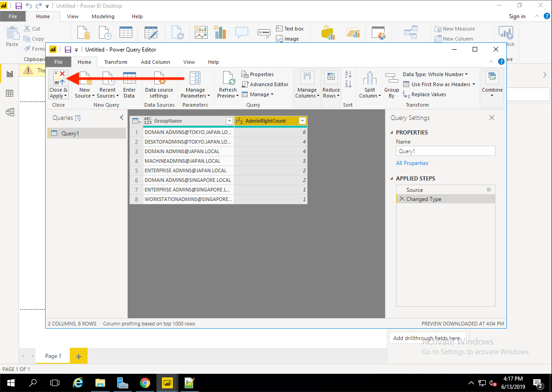The height and width of the screenshot is (392, 552).
Task: Open File Explorer from the taskbar
Action: [x=100, y=383]
